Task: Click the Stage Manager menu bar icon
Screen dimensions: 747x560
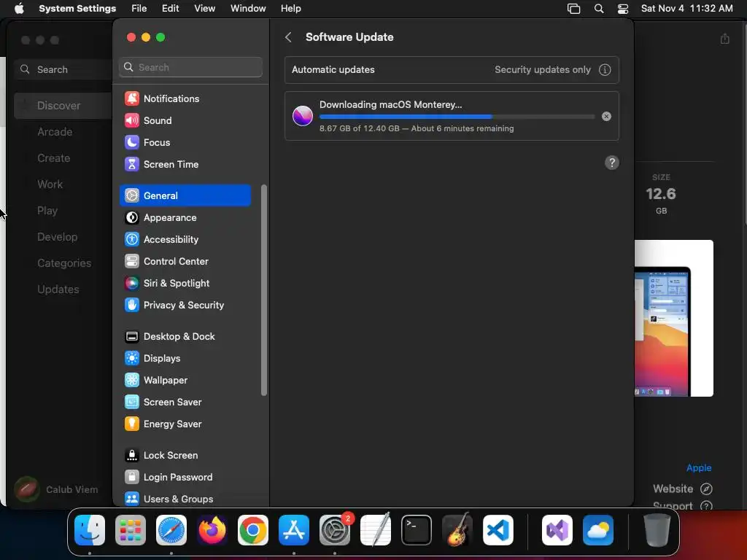Action: click(573, 9)
